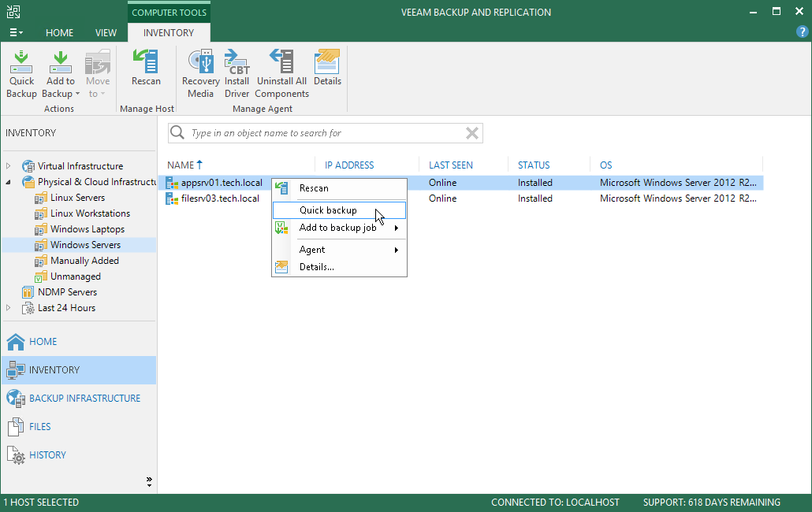
Task: Click the search magnifier icon
Action: [x=177, y=133]
